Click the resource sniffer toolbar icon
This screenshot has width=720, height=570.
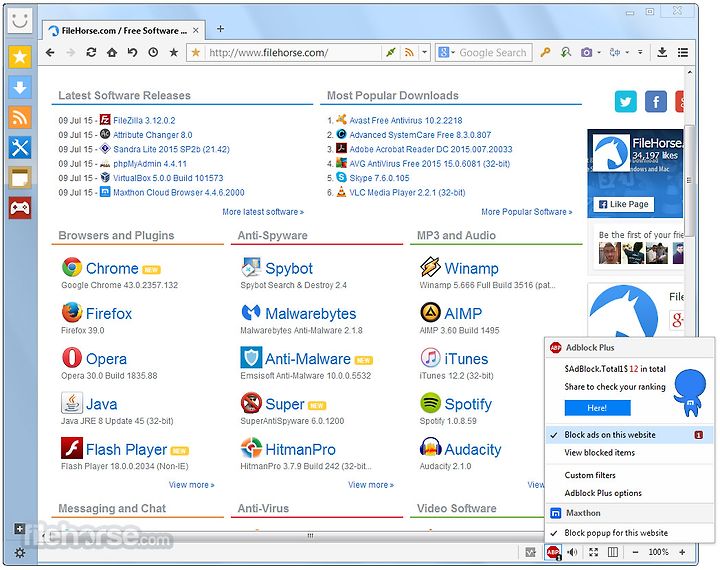[566, 52]
